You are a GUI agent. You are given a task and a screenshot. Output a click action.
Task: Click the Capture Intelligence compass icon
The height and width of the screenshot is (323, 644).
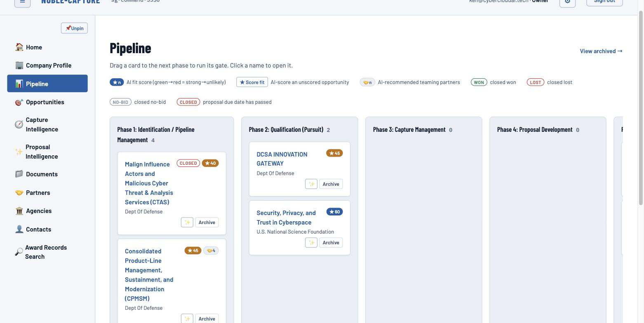point(19,124)
